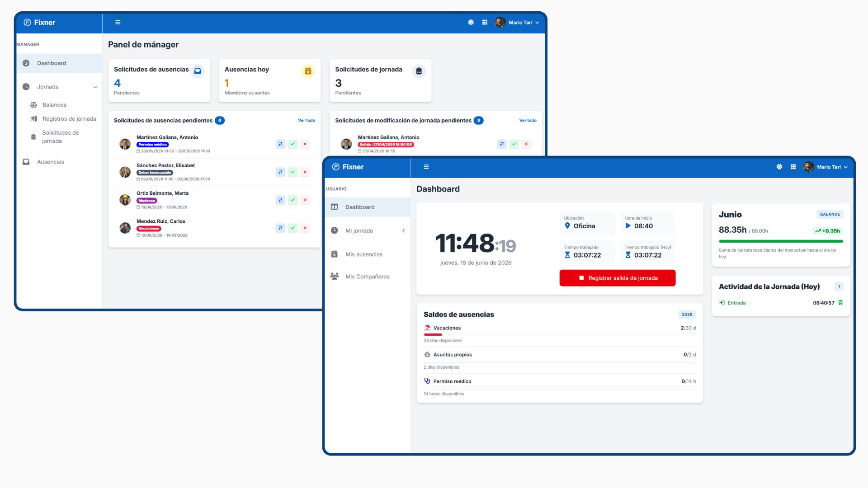
Task: Reject Mendez Ruiz, Carlos Vacaciones request
Action: point(305,228)
